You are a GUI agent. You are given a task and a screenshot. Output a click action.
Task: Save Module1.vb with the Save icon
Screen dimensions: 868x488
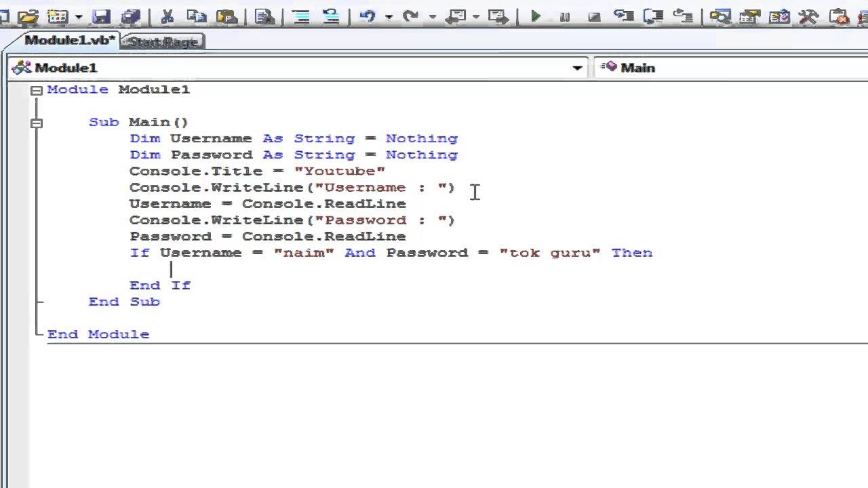coord(102,16)
